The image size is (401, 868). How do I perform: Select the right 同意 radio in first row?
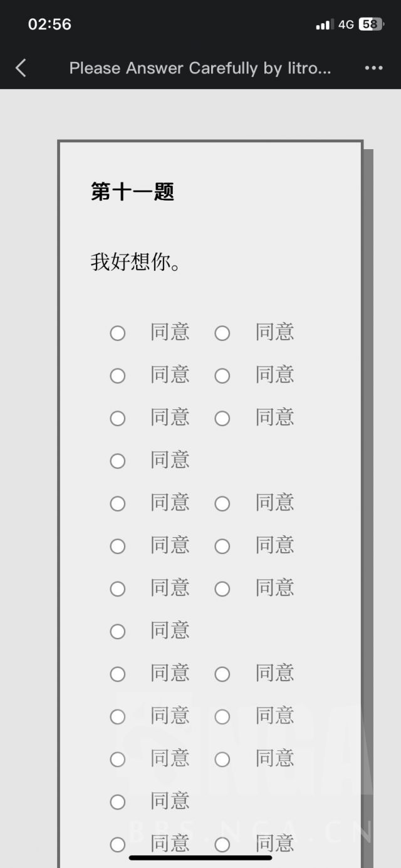(222, 333)
